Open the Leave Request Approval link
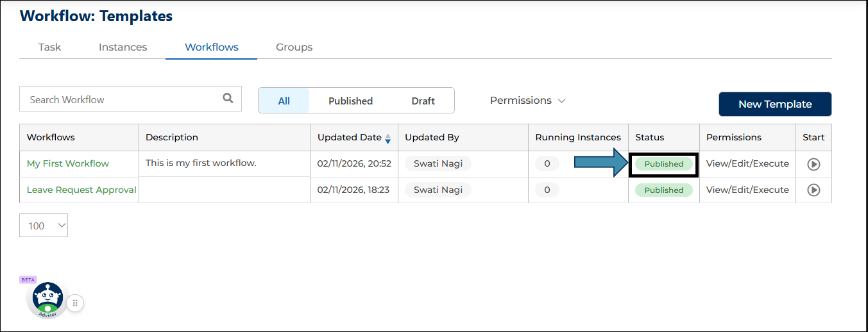The width and height of the screenshot is (868, 332). pyautogui.click(x=81, y=190)
